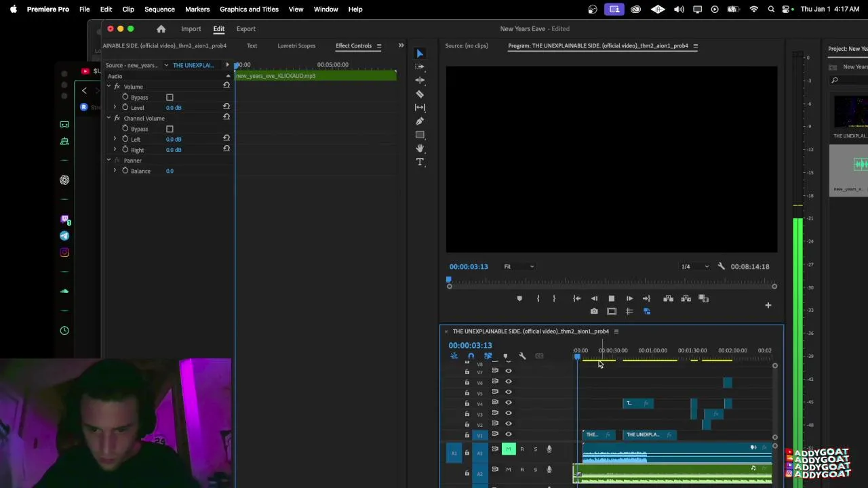Click Go to Out point button
Screen dimensions: 868x488
coord(646,298)
